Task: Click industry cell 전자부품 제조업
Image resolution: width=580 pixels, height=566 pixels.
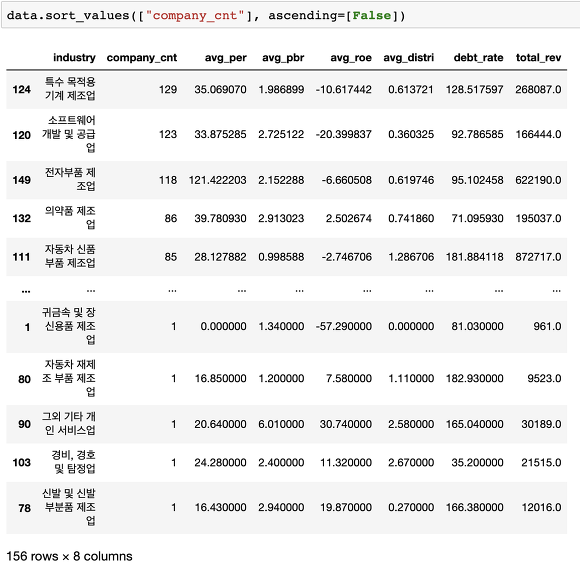Action: (x=70, y=179)
